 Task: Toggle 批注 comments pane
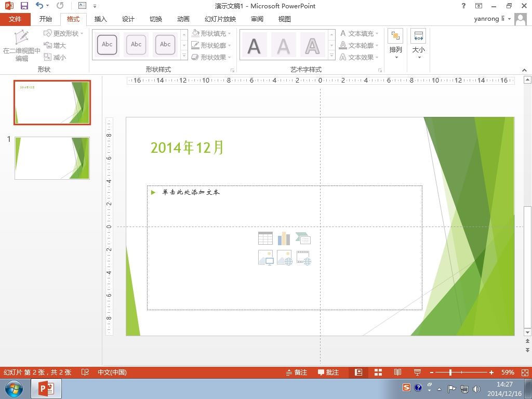point(328,372)
